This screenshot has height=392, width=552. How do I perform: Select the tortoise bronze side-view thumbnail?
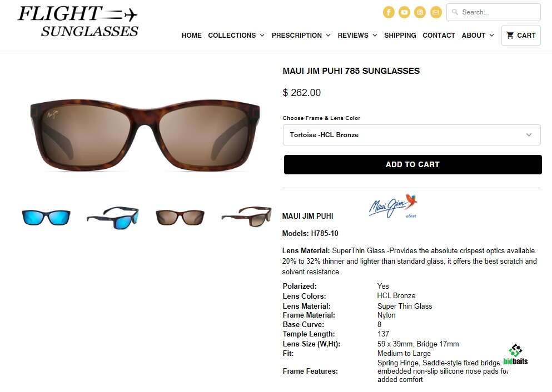pyautogui.click(x=246, y=216)
